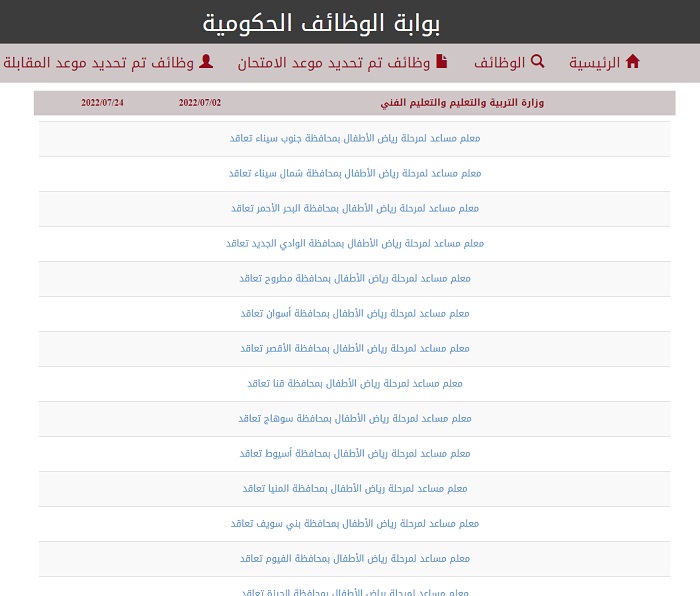The image size is (700, 596).
Task: Click the person icon for interview-date jobs
Action: tap(206, 62)
